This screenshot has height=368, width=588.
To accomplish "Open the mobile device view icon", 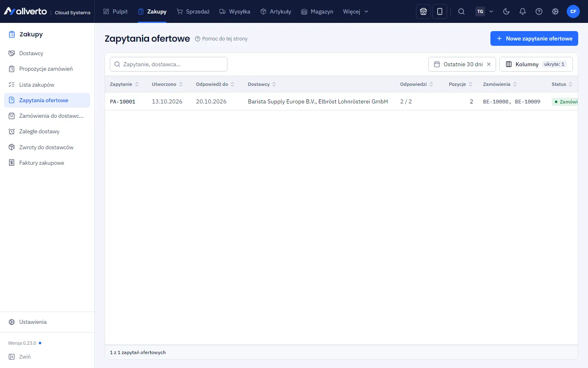I will [440, 11].
